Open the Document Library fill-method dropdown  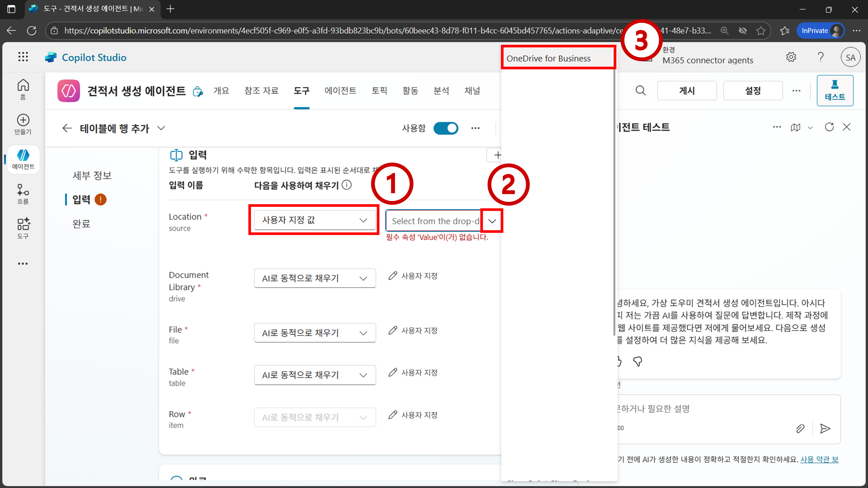point(315,278)
